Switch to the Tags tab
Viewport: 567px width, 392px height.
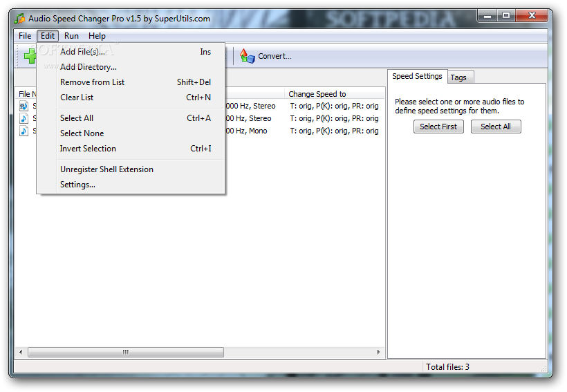461,77
